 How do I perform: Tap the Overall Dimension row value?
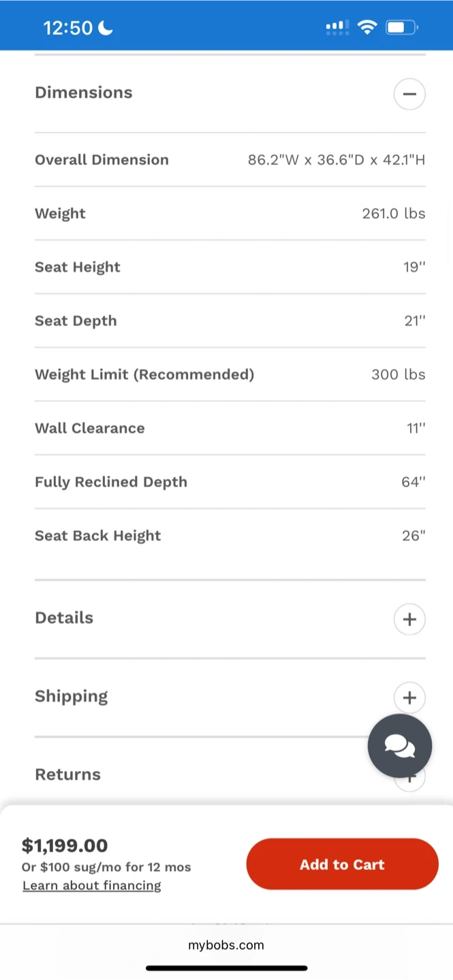[x=337, y=160]
